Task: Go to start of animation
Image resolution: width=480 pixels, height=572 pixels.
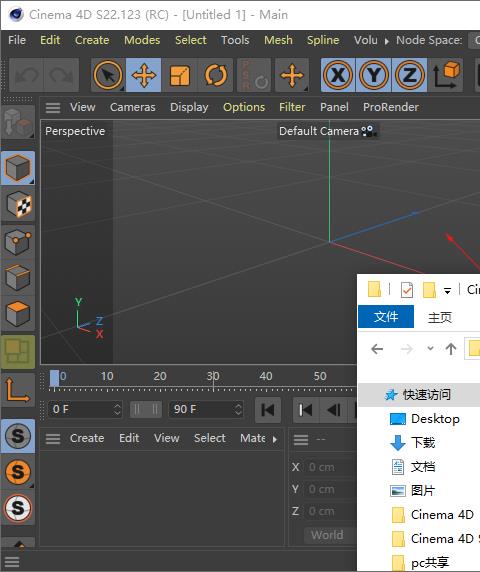Action: (268, 410)
